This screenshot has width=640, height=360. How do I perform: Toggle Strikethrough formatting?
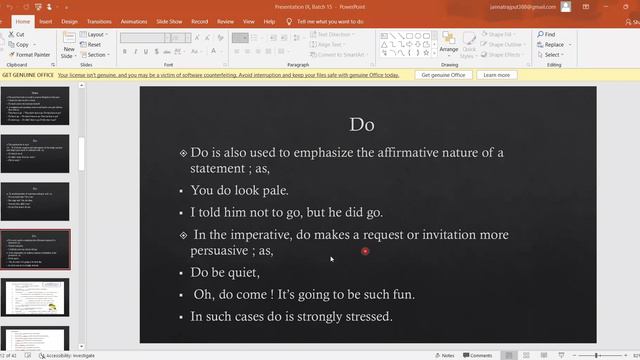tap(167, 51)
